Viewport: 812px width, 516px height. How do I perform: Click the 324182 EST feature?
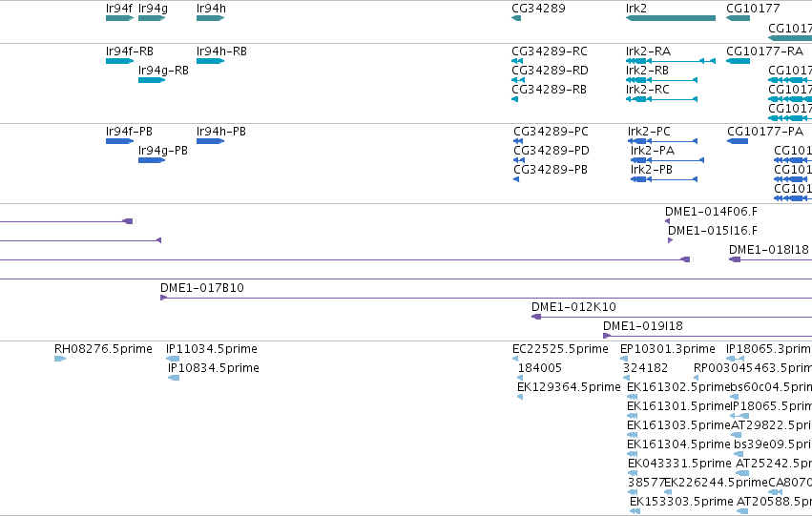point(626,379)
